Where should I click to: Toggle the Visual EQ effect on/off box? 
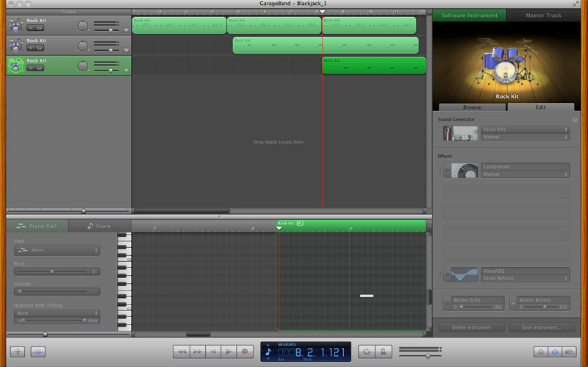[x=447, y=274]
